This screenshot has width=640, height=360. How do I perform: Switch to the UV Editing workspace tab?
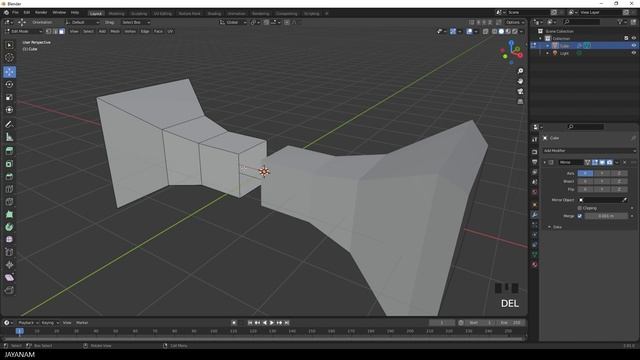(x=163, y=13)
